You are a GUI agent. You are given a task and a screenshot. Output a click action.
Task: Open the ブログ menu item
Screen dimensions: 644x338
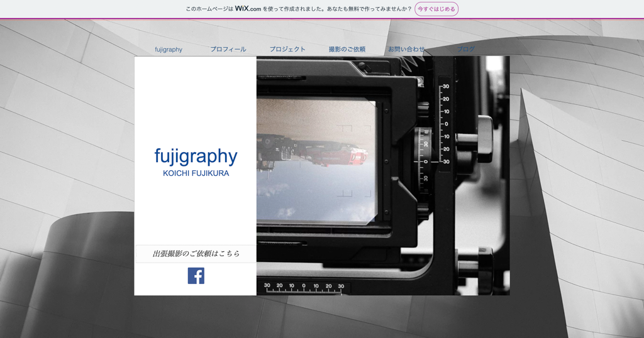[466, 49]
